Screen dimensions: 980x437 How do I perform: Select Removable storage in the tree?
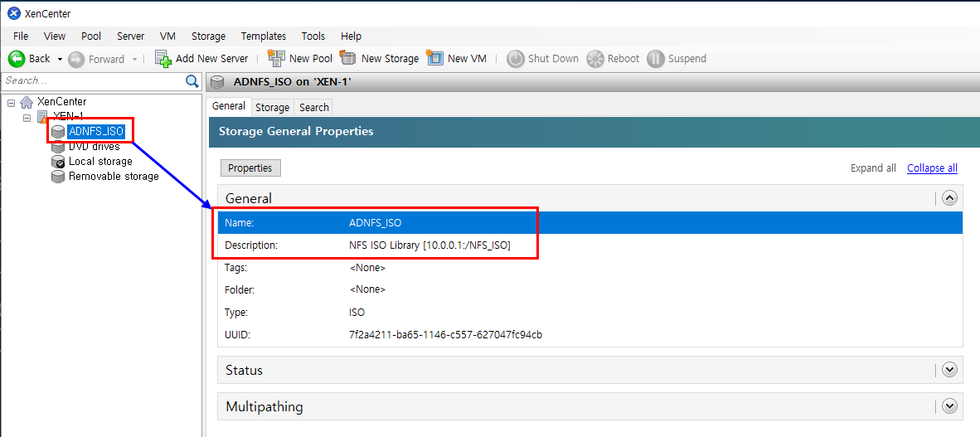pyautogui.click(x=114, y=177)
